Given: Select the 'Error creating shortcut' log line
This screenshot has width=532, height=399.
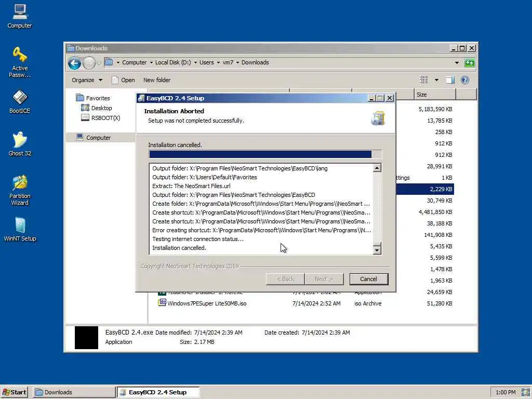Looking at the screenshot, I should 261,230.
